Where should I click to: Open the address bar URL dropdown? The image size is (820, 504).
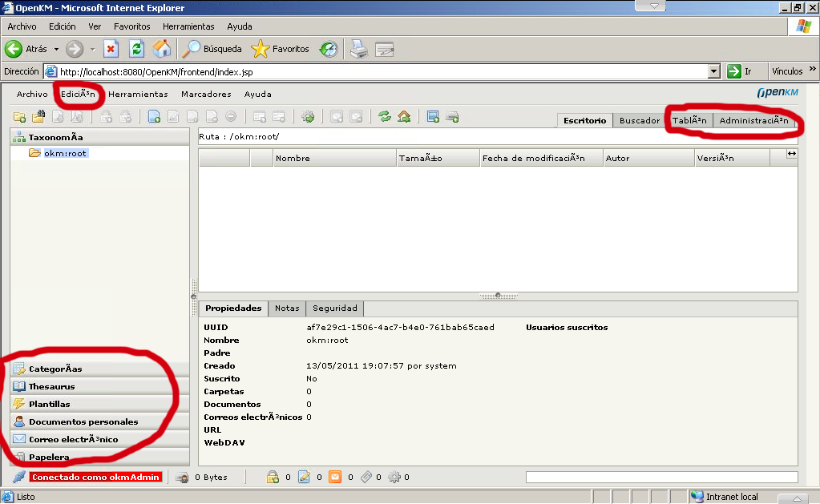coord(713,71)
